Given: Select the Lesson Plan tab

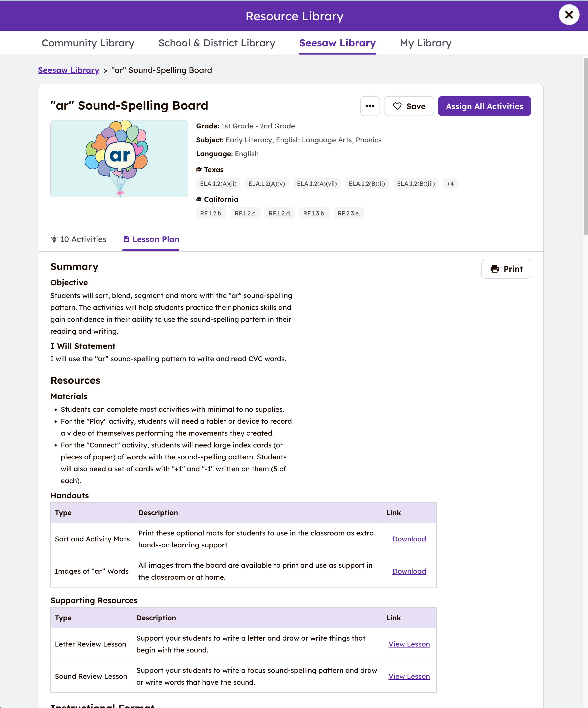Looking at the screenshot, I should click(x=151, y=239).
